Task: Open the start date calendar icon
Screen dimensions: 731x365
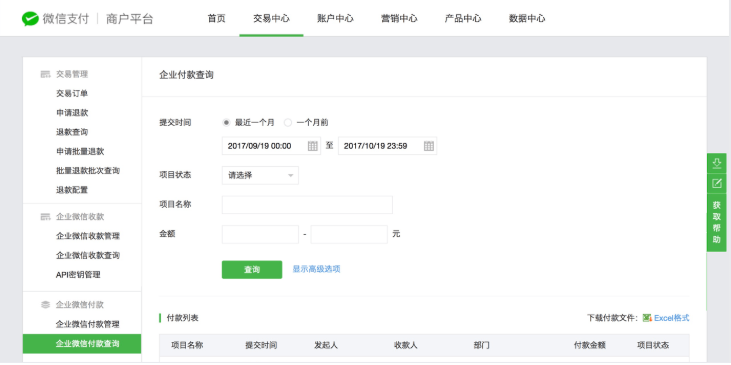Action: tap(313, 146)
